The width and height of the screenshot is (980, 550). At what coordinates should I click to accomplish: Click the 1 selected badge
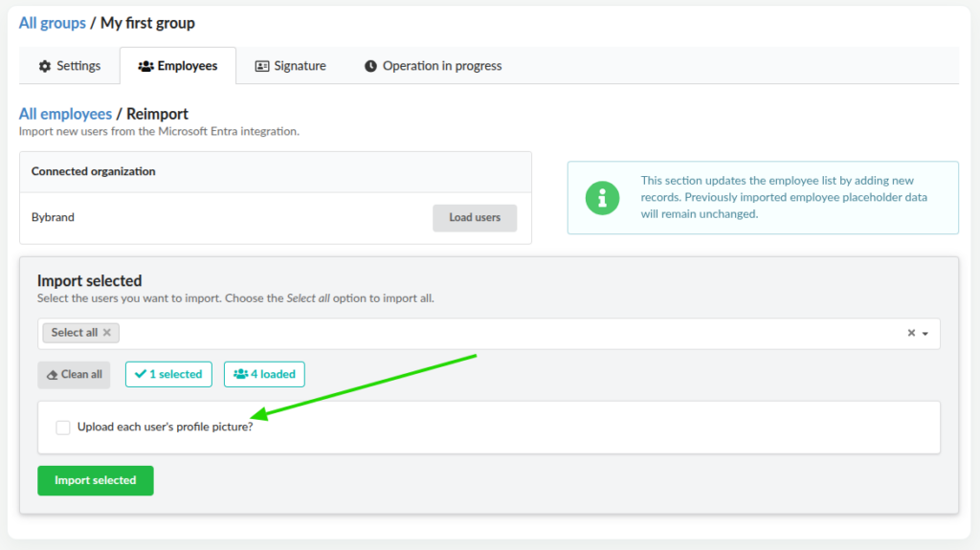coord(168,374)
